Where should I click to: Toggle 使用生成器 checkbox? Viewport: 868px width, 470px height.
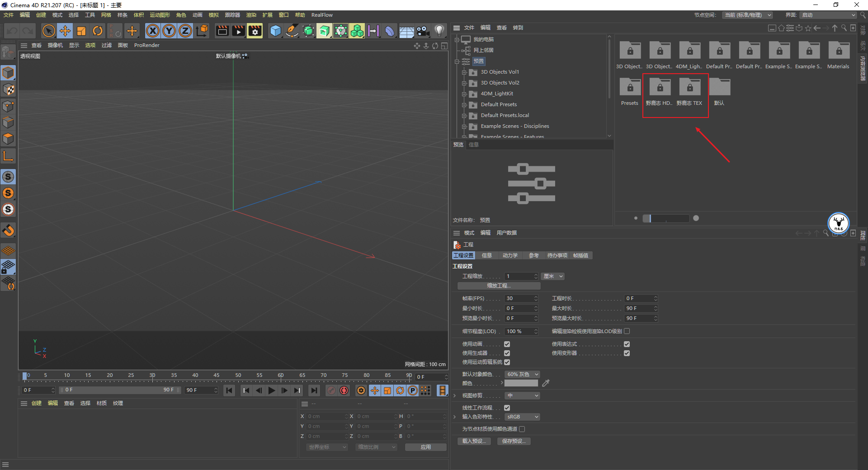(x=507, y=353)
